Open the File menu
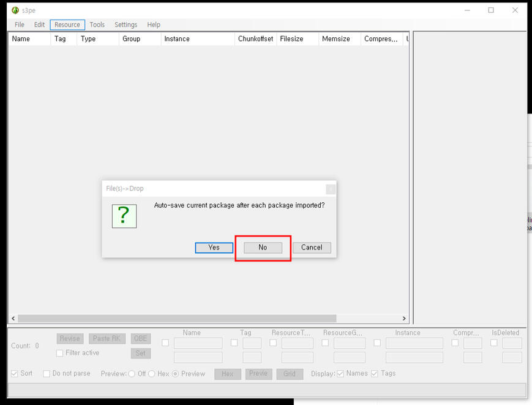532x405 pixels. point(20,25)
